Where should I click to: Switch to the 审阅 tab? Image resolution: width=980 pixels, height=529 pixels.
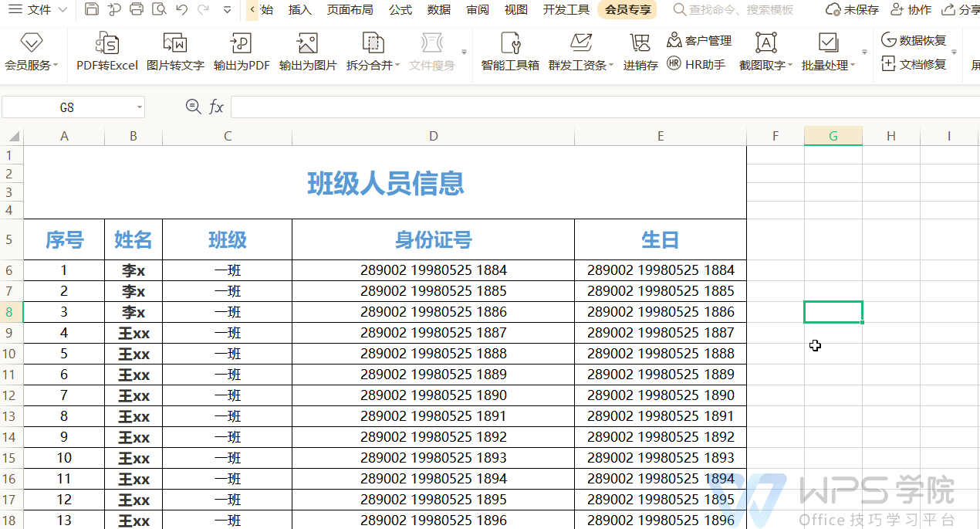point(478,9)
